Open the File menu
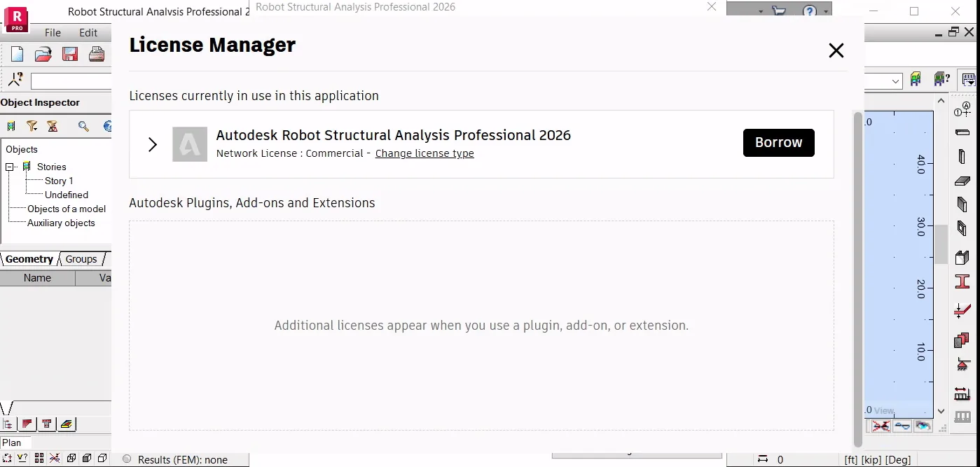980x467 pixels. click(53, 32)
